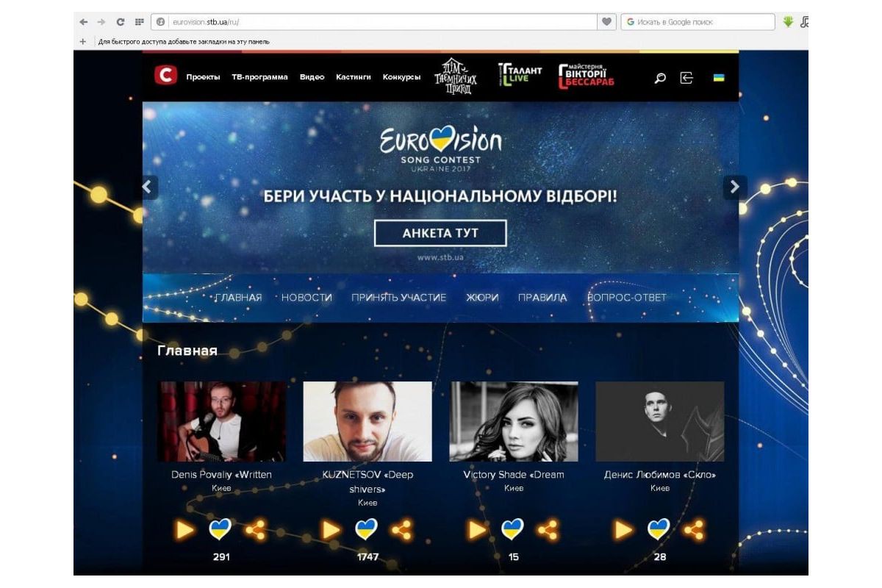Click the red STB logo icon

165,76
